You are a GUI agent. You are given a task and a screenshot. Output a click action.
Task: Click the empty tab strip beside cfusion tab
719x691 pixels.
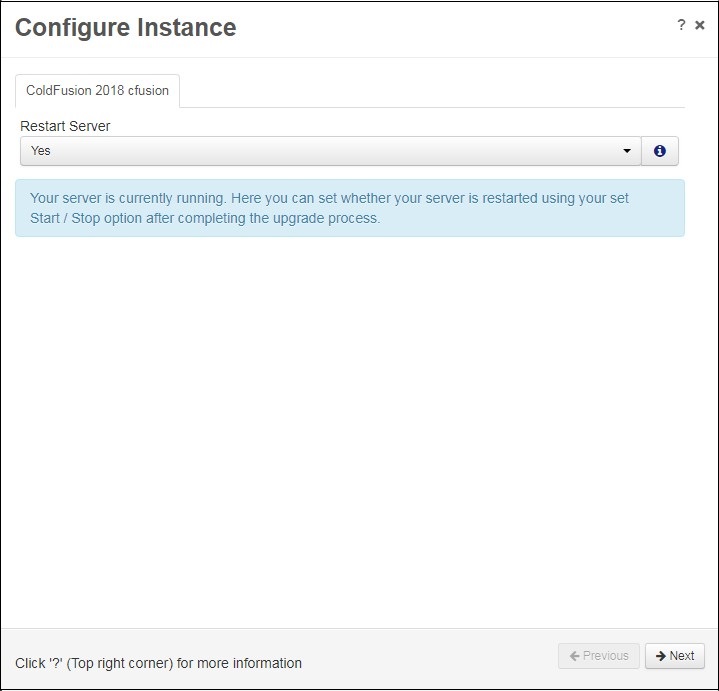tap(432, 91)
